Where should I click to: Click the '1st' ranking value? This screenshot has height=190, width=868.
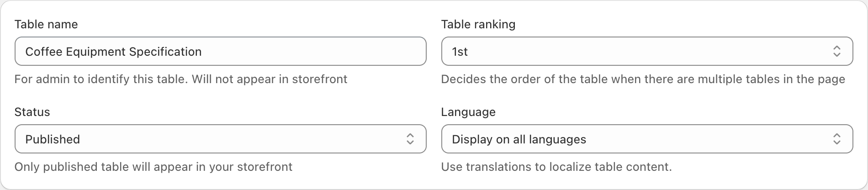460,52
